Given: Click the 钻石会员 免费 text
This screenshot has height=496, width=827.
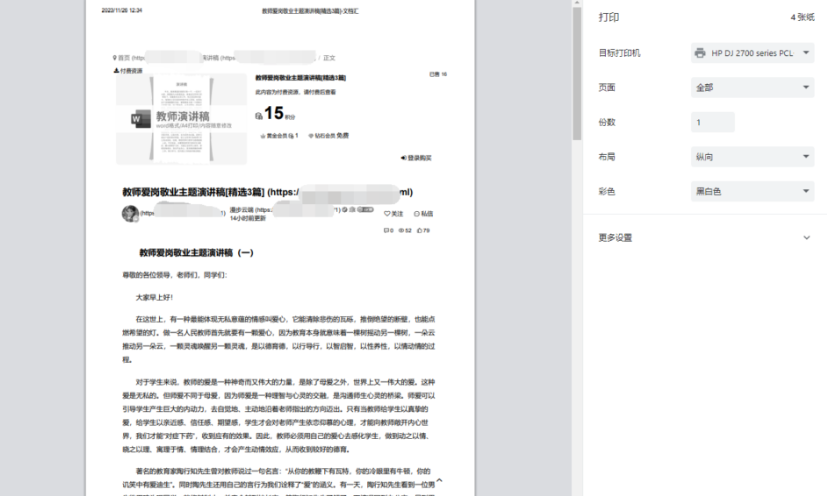Looking at the screenshot, I should pyautogui.click(x=331, y=136).
